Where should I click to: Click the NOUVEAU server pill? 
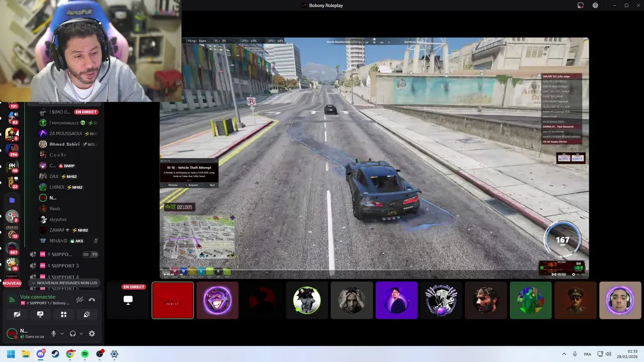pyautogui.click(x=12, y=283)
